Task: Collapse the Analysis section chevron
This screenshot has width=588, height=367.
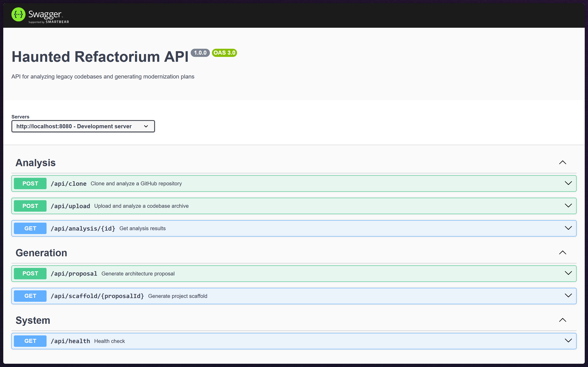Action: tap(562, 163)
